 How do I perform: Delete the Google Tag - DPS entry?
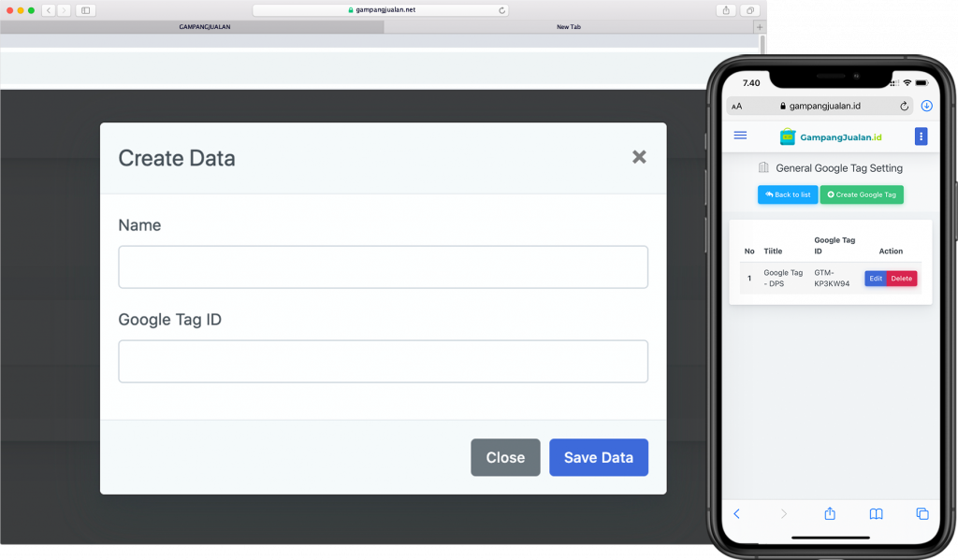(x=902, y=279)
